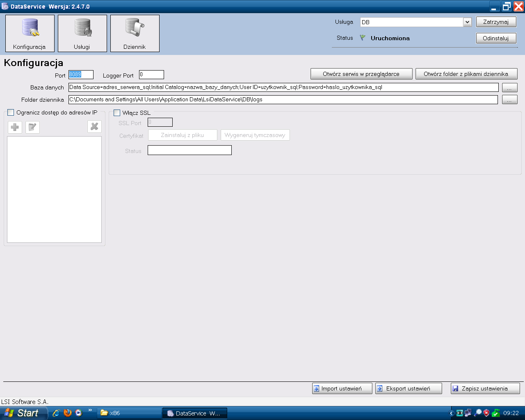Image resolution: width=525 pixels, height=420 pixels.
Task: Click Eksport ustawień button
Action: (409, 388)
